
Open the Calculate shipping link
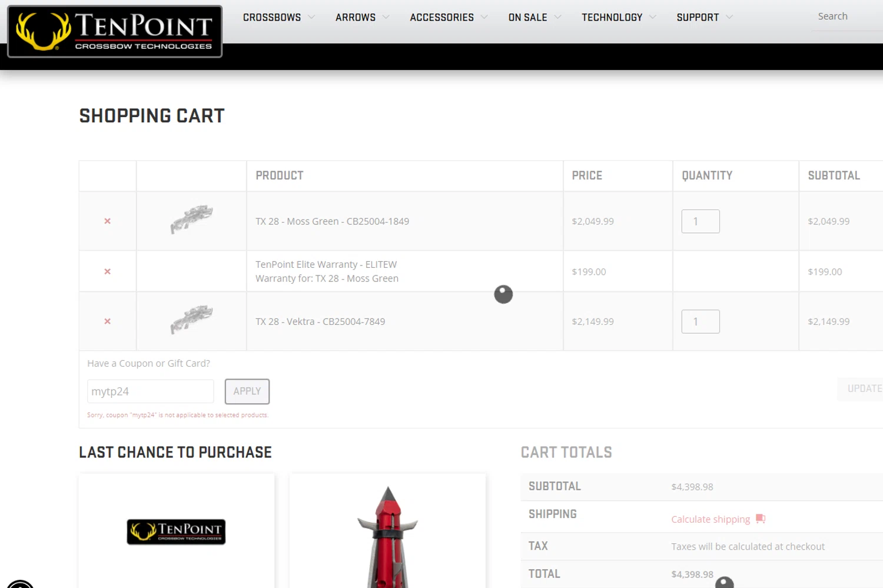(x=711, y=519)
